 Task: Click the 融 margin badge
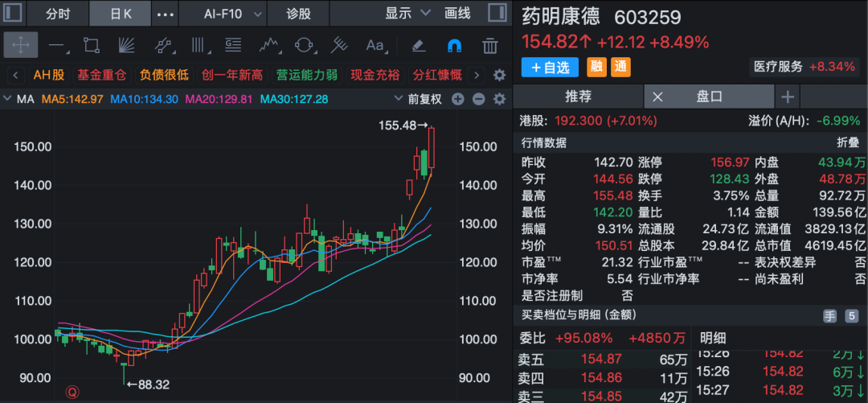[x=596, y=68]
